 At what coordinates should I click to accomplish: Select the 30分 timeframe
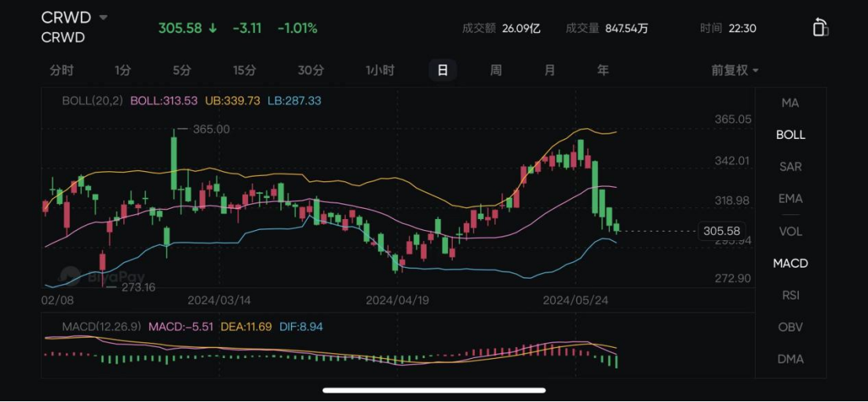pyautogui.click(x=311, y=71)
